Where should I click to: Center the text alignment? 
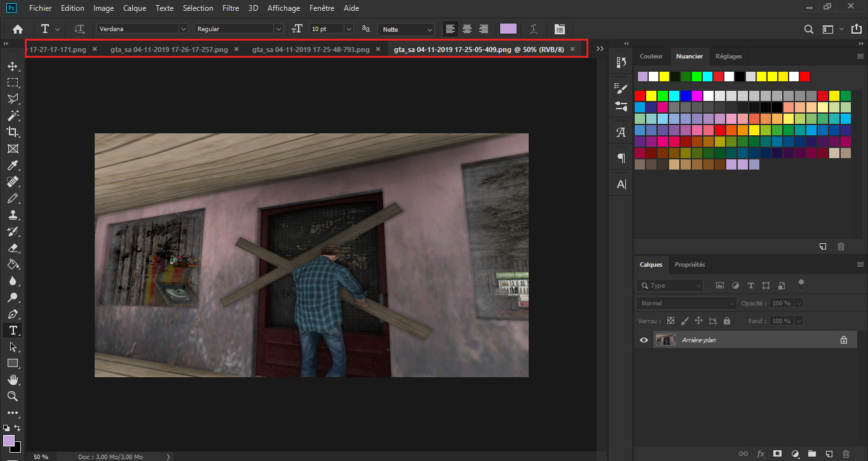coord(467,29)
